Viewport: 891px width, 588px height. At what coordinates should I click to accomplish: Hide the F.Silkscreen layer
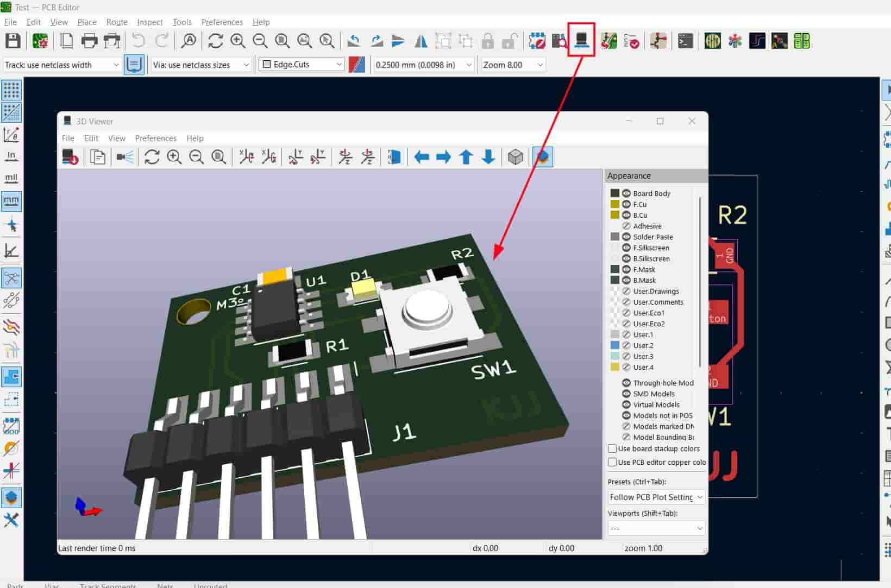pos(626,248)
